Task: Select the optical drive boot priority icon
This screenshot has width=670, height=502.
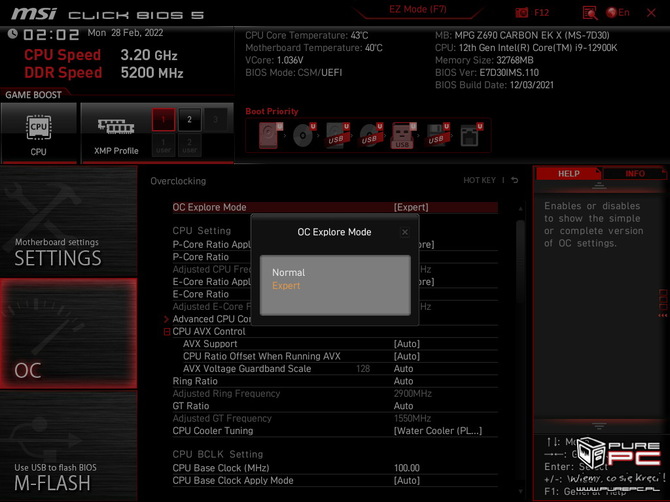Action: (x=303, y=135)
